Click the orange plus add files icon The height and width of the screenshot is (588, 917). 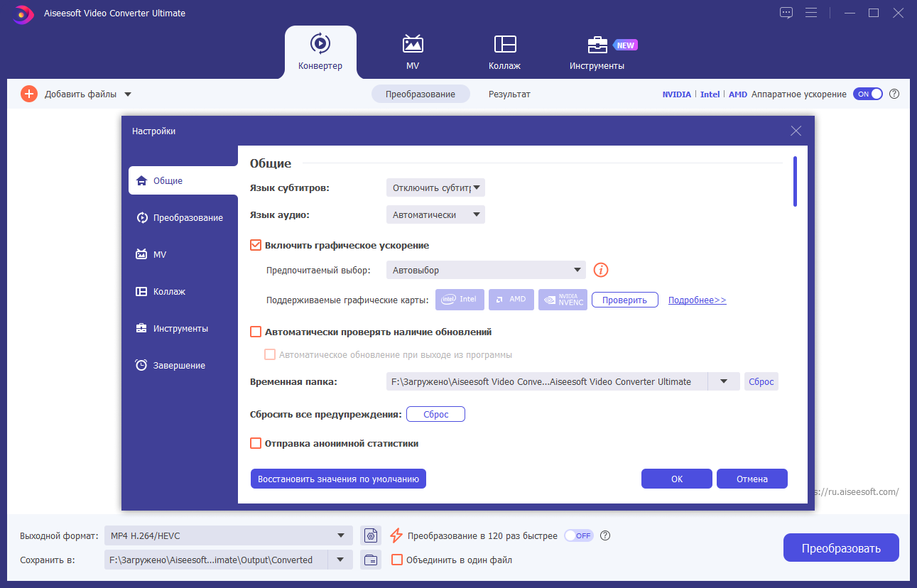[29, 94]
